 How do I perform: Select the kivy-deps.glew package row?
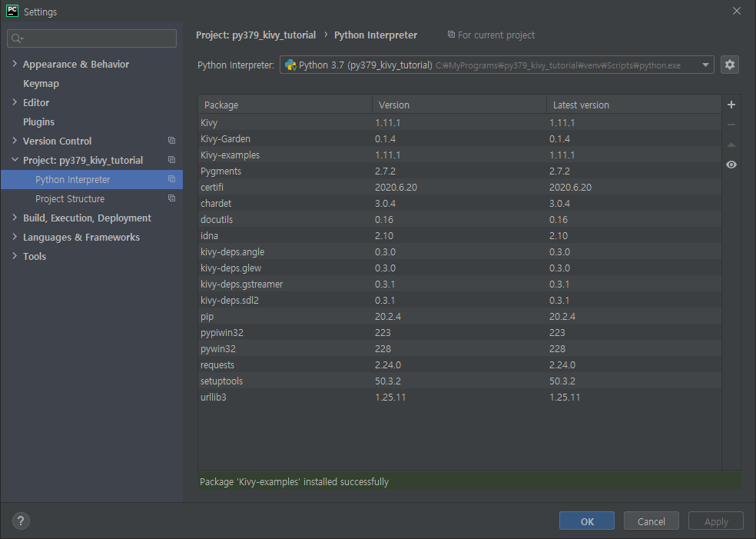[459, 268]
